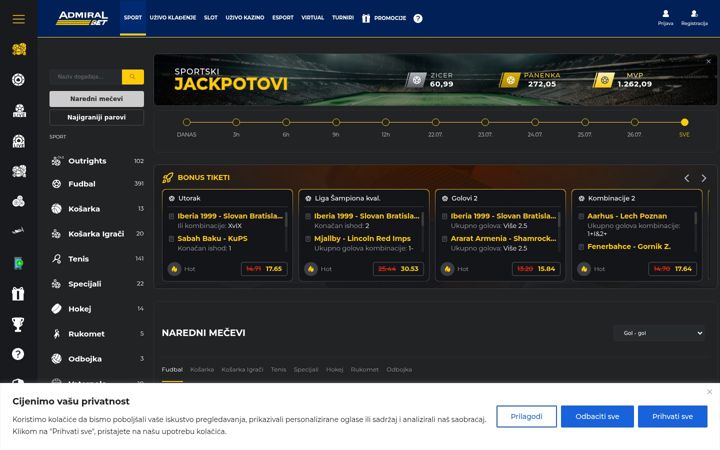The height and width of the screenshot is (450, 720).
Task: Check Sabah Baku - KuPS match checkbox
Action: 171,239
